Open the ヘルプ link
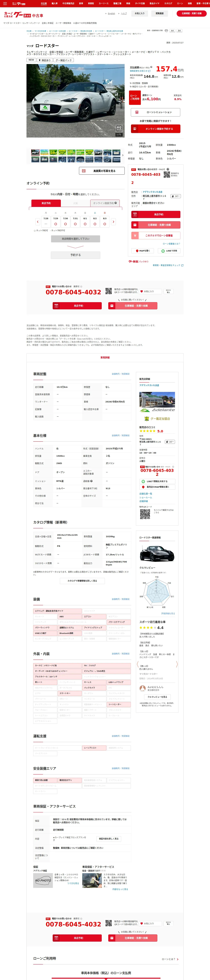The image size is (210, 980). click(124, 13)
